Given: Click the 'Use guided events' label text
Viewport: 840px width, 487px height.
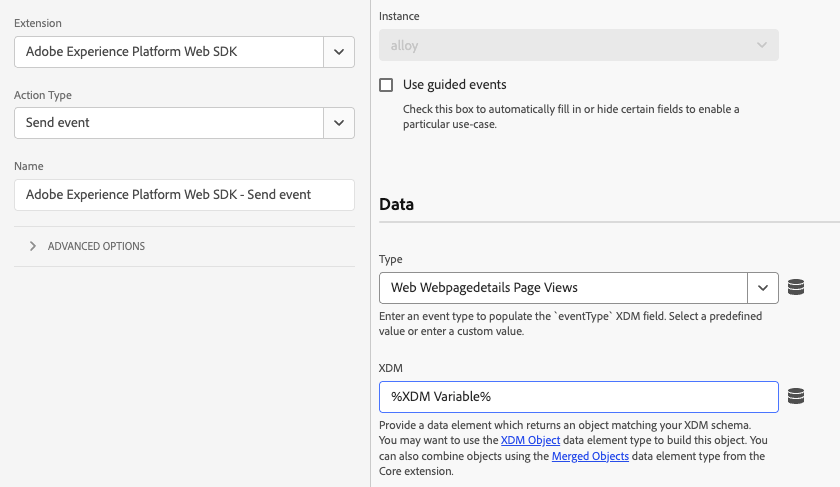Looking at the screenshot, I should point(454,85).
